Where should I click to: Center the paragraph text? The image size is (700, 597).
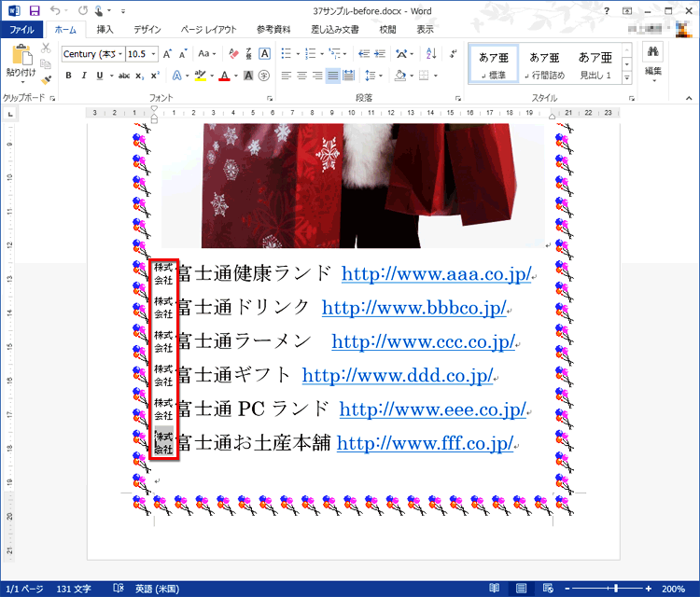click(x=301, y=76)
